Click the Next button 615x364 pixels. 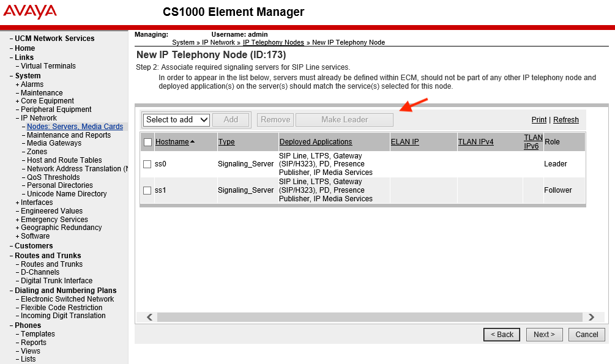(544, 335)
